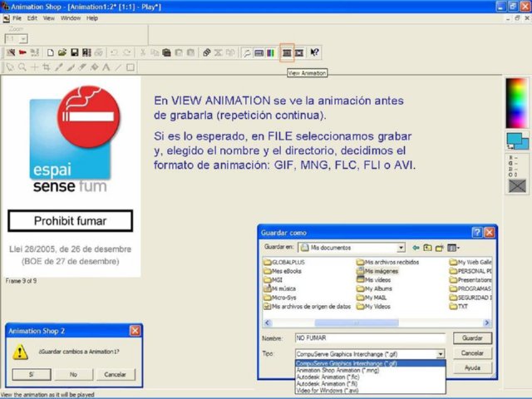
Task: Select the Eraser tool
Action: pyautogui.click(x=82, y=67)
